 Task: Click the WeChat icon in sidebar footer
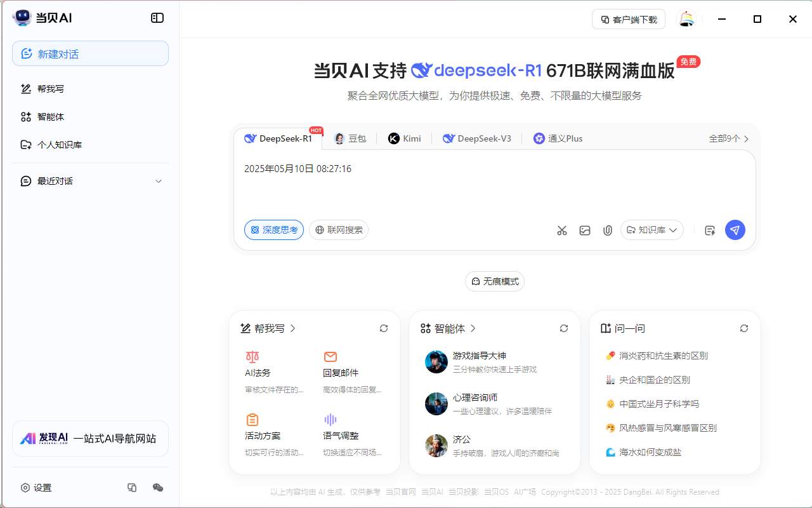(x=158, y=488)
